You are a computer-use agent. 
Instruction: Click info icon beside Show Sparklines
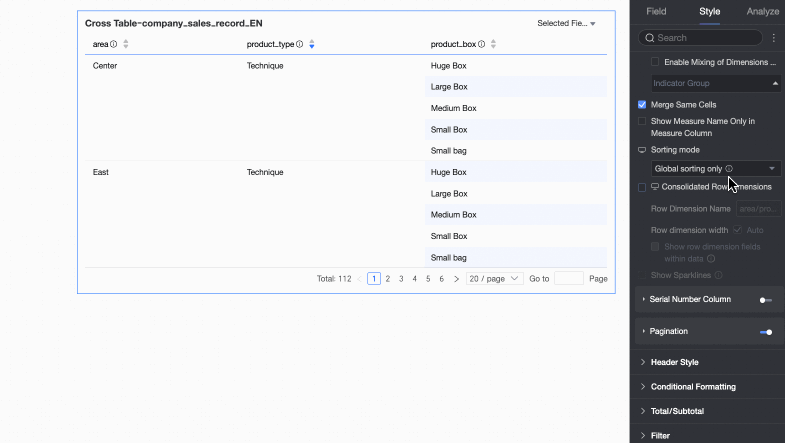tap(718, 275)
